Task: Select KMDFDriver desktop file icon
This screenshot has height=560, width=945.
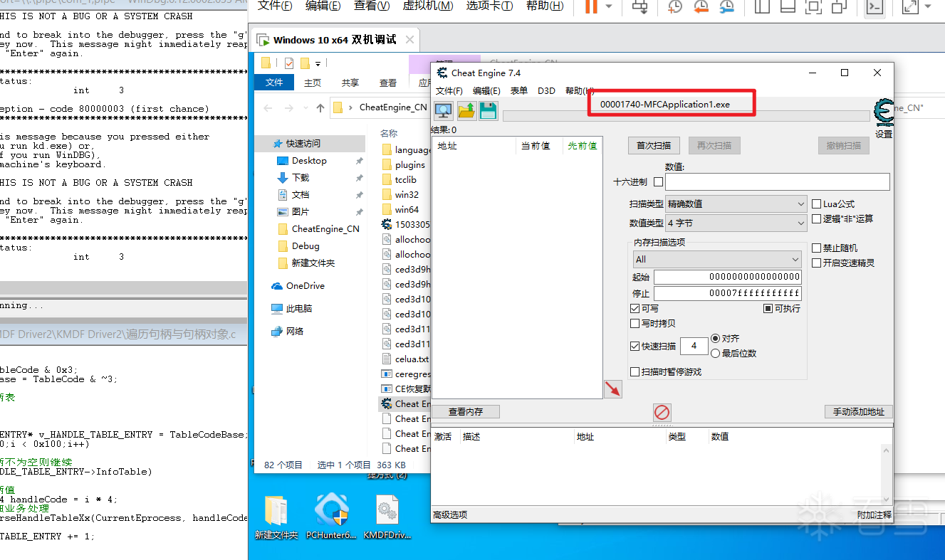Action: 387,517
